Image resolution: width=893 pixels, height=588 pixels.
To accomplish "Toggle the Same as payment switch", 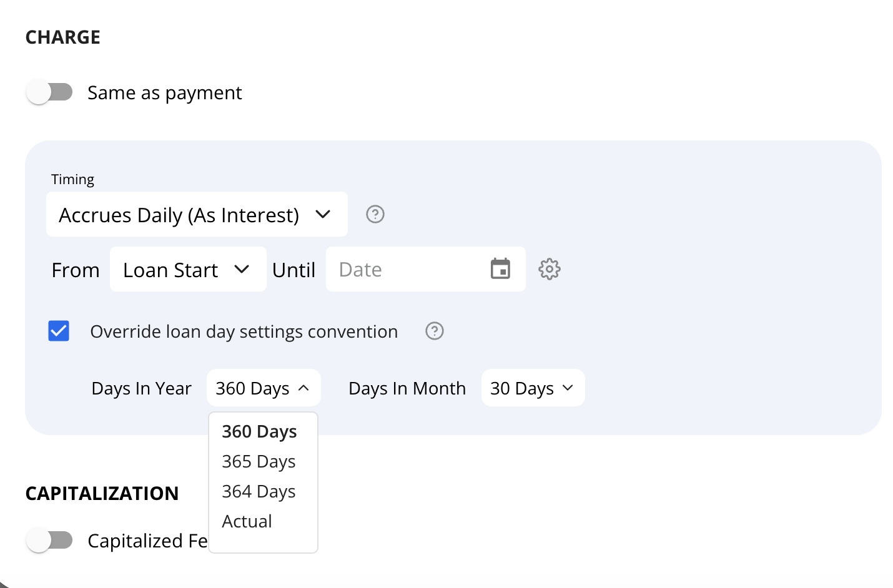I will 49,92.
